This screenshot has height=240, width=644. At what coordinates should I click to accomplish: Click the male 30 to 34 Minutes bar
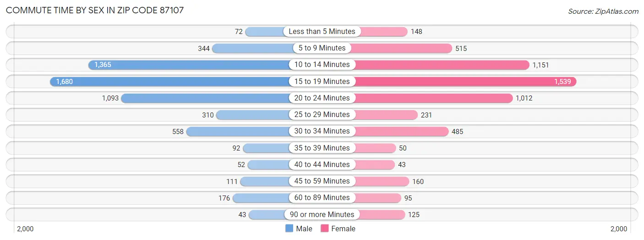click(x=238, y=131)
